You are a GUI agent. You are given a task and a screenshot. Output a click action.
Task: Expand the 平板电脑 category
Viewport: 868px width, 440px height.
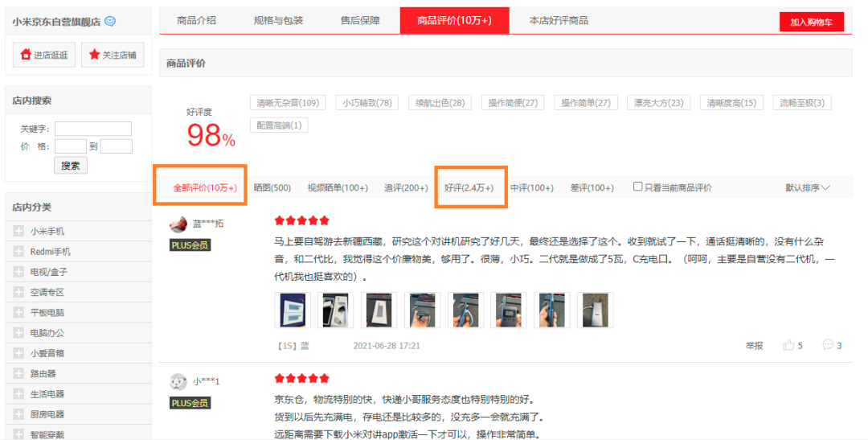point(18,313)
